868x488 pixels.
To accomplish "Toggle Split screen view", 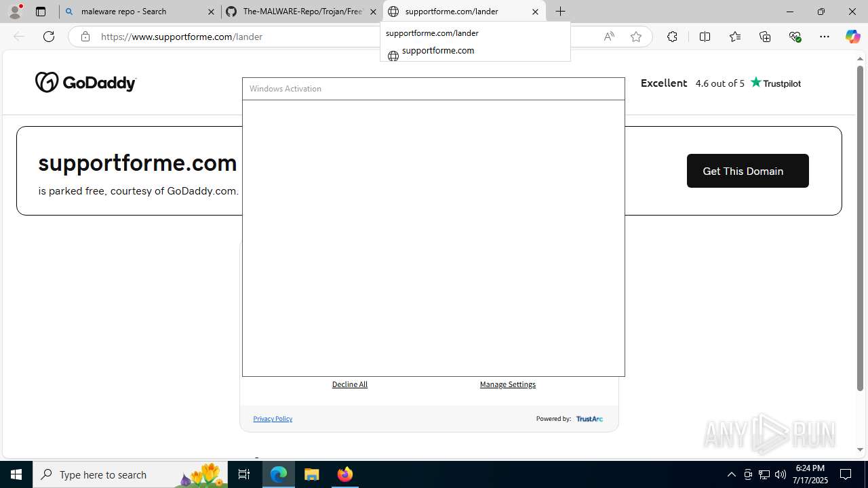I will coord(705,37).
